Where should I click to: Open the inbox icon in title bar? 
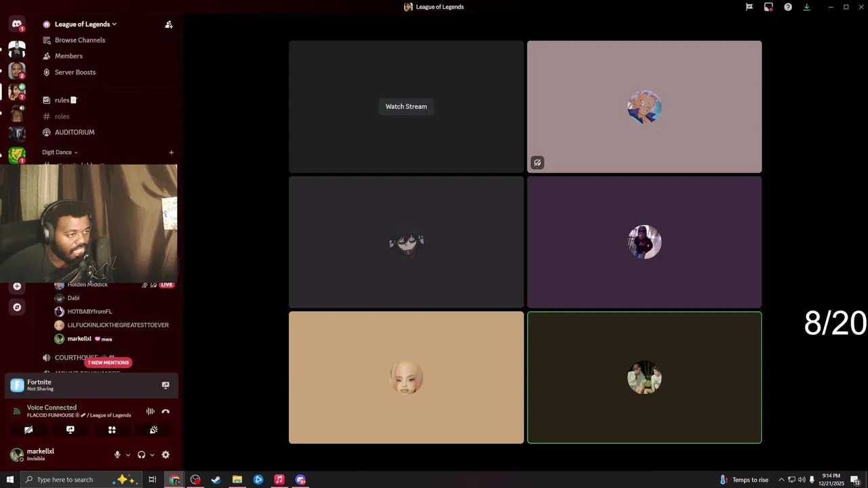tap(768, 7)
